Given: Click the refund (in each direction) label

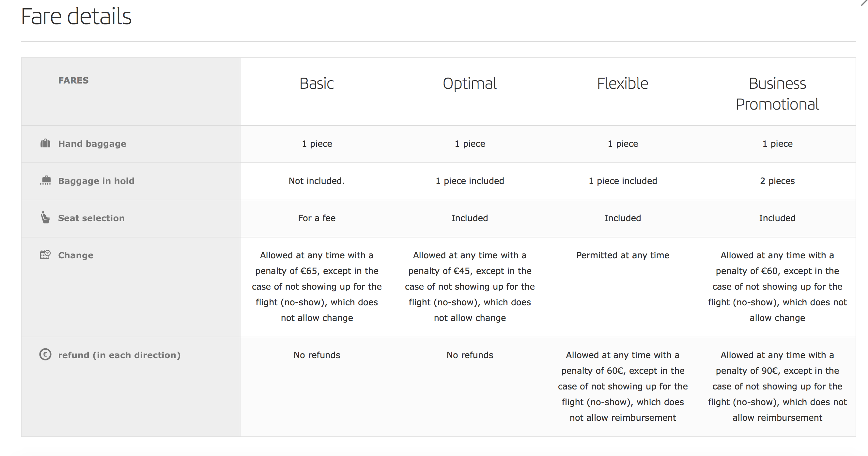Looking at the screenshot, I should [119, 355].
